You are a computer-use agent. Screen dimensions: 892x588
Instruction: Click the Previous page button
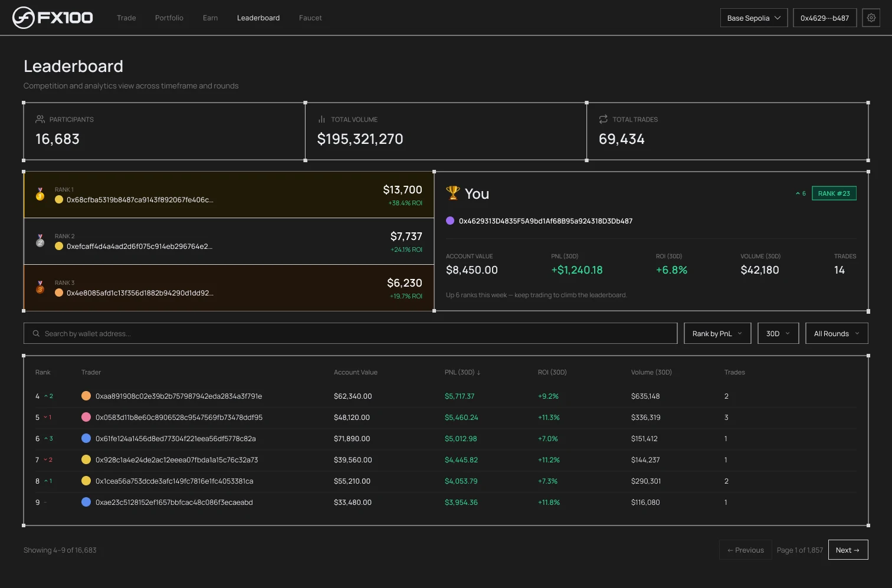(x=746, y=550)
